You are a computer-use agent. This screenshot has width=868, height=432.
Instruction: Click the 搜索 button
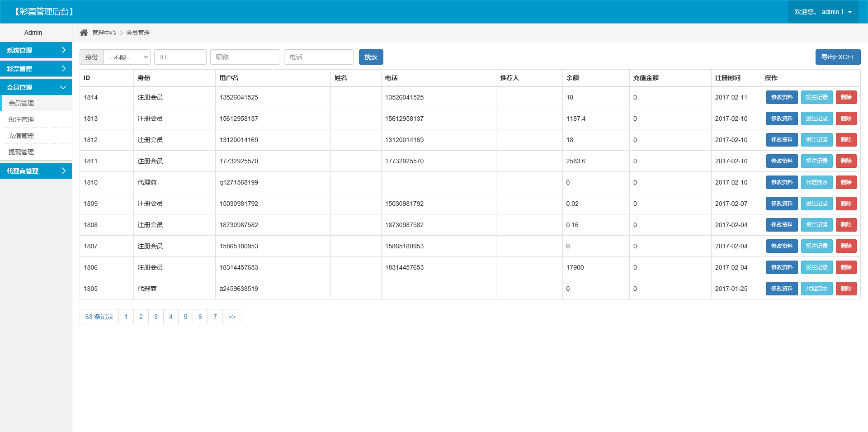point(371,57)
